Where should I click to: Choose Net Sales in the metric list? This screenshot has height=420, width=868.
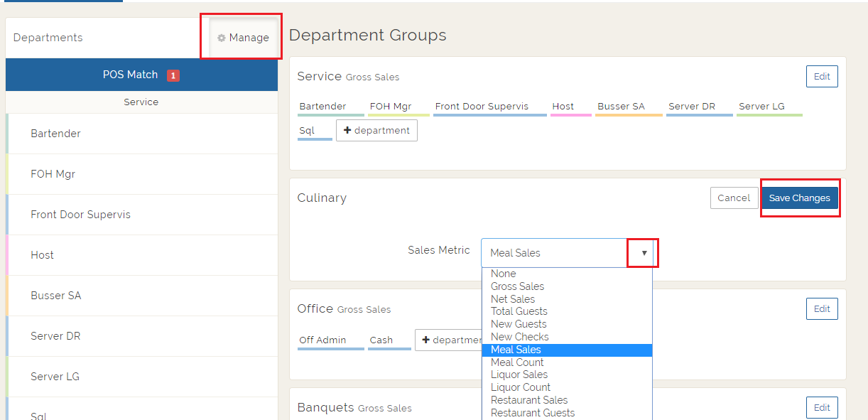pos(513,299)
